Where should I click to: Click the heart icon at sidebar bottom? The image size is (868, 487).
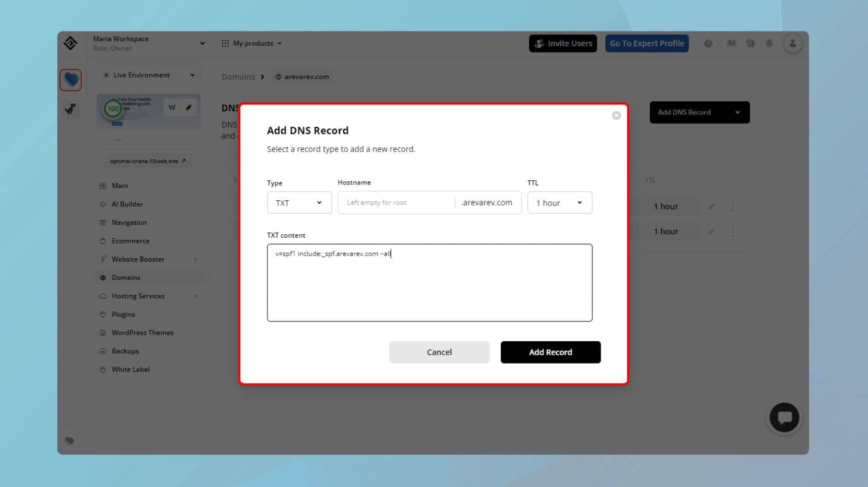pos(70,441)
